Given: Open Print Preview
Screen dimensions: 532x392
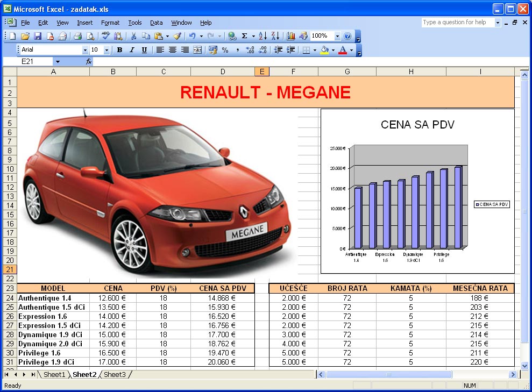Looking at the screenshot, I should (x=90, y=36).
